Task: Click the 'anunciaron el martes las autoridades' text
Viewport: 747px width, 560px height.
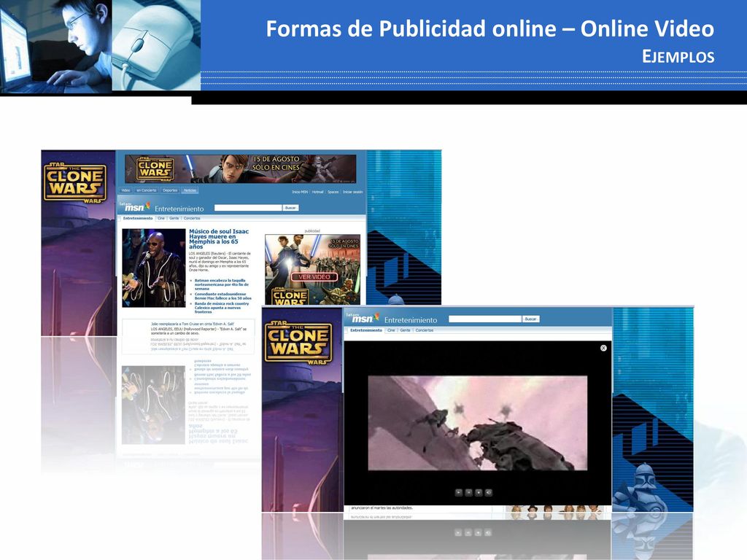Action: point(382,508)
